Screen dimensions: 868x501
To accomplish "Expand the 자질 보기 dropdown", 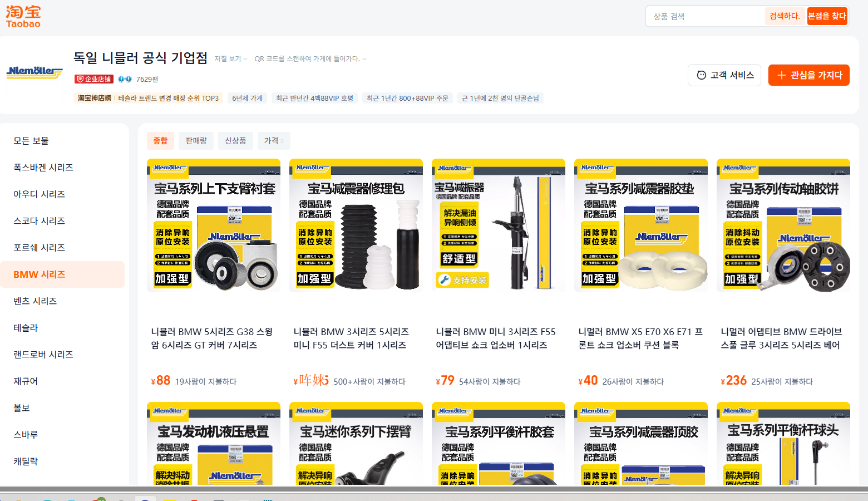I will pyautogui.click(x=231, y=58).
